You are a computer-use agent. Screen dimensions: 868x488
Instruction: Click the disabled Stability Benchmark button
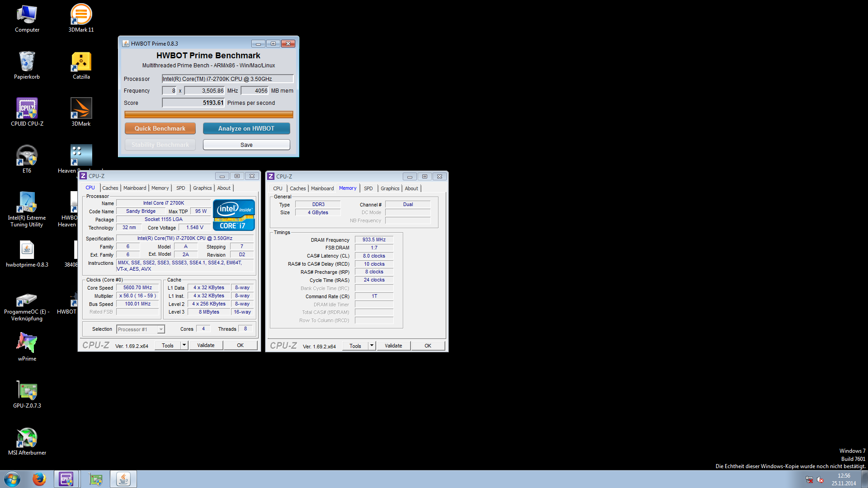(x=160, y=145)
